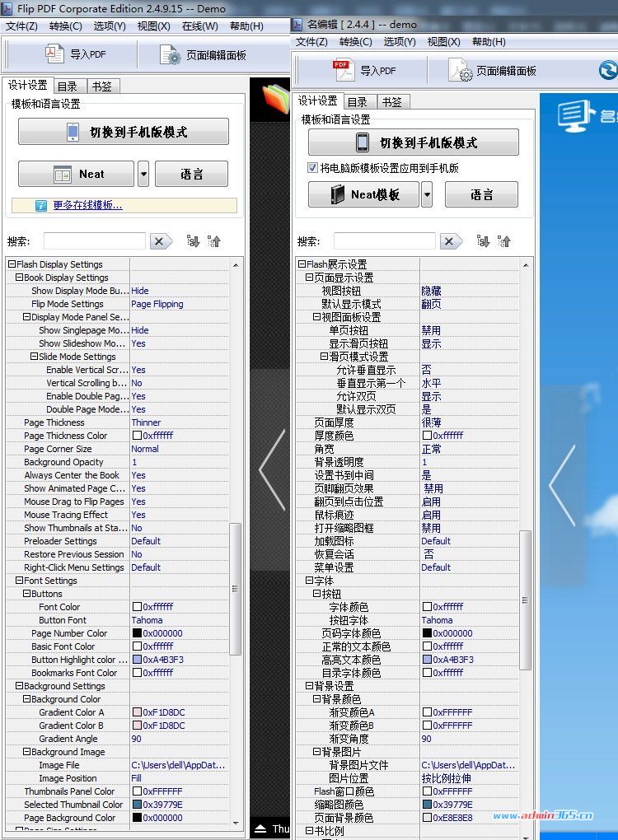618x840 pixels.
Task: Select Page Thickness value Thinner
Action: pyautogui.click(x=146, y=422)
